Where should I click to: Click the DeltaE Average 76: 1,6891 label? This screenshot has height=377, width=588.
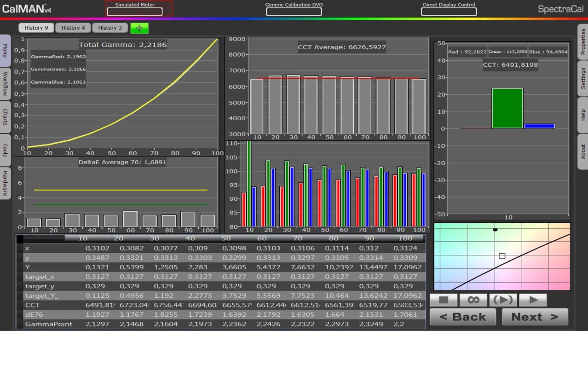[x=122, y=162]
